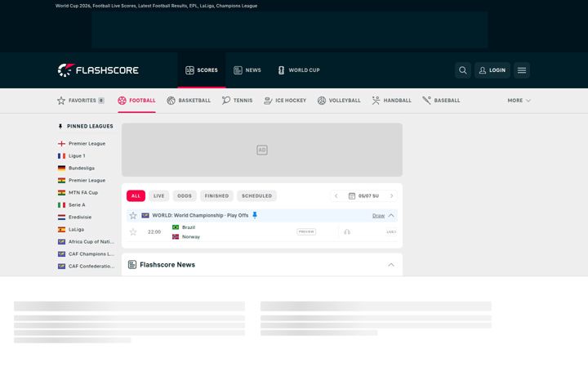
Task: Open the hamburger menu icon
Action: [x=522, y=70]
